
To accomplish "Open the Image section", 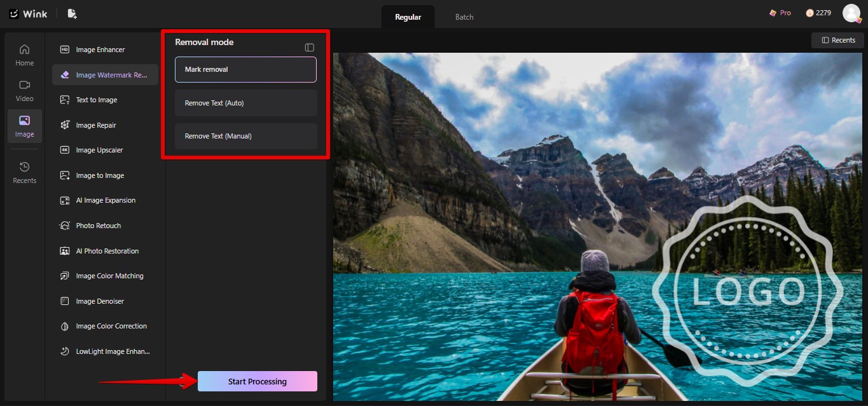I will [25, 126].
